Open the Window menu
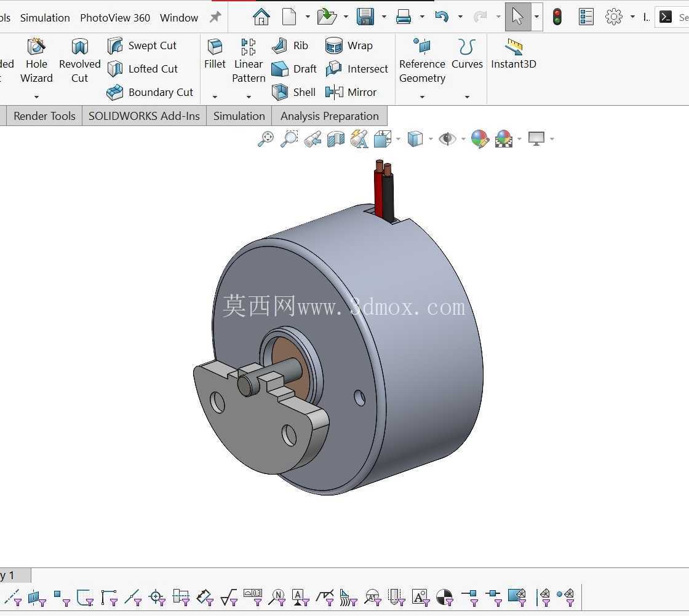 179,18
